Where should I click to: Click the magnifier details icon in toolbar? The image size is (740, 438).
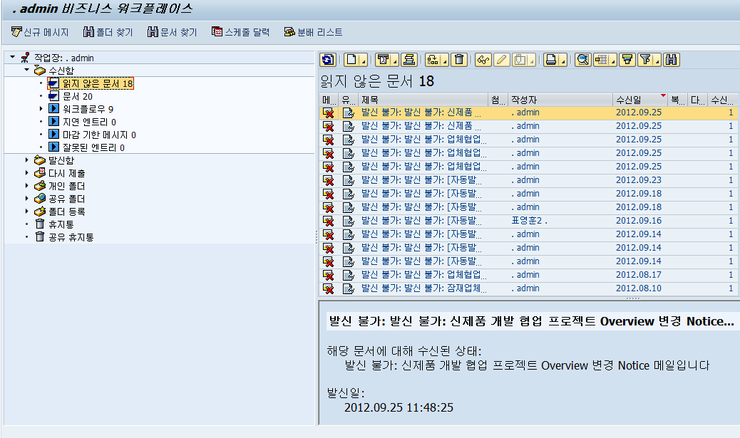coord(582,60)
